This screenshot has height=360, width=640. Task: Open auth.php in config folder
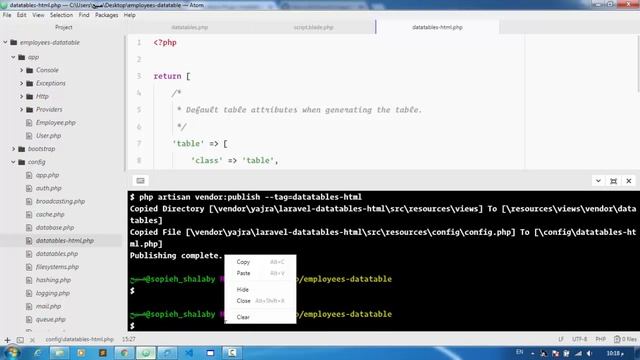coord(49,188)
